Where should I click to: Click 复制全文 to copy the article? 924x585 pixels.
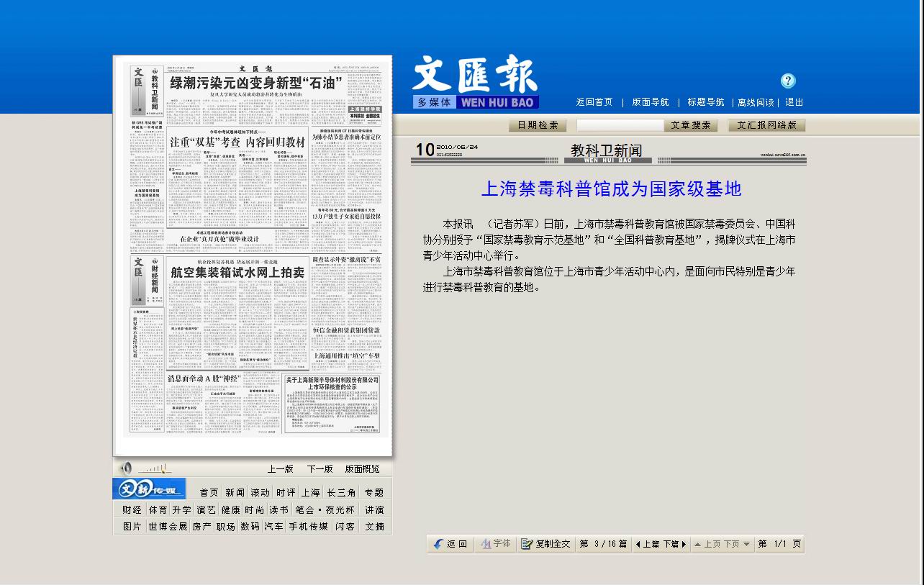coord(545,544)
